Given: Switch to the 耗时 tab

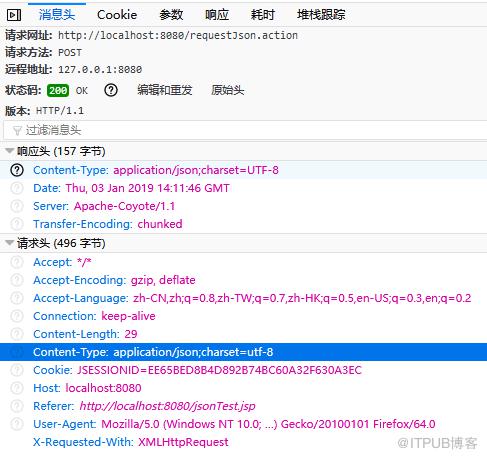Looking at the screenshot, I should tap(263, 15).
